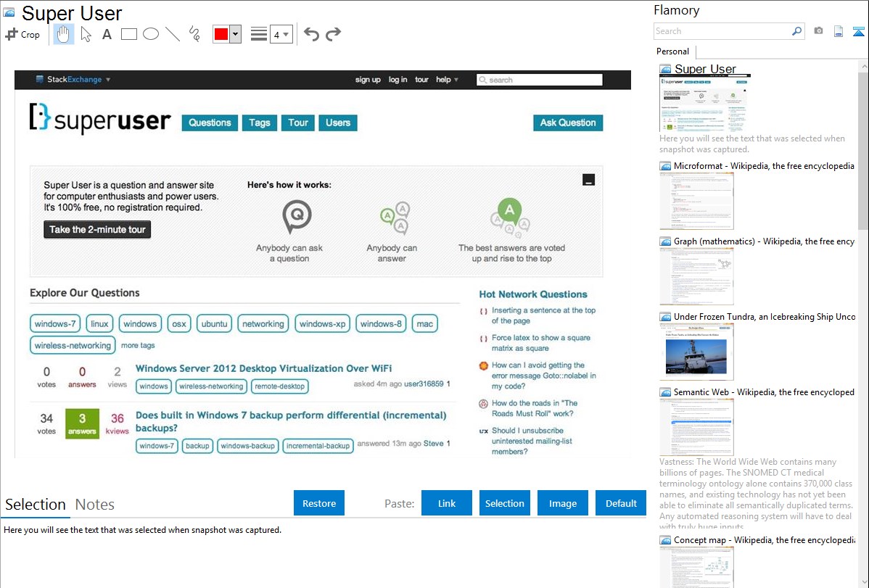Open the help dropdown menu

coord(447,80)
